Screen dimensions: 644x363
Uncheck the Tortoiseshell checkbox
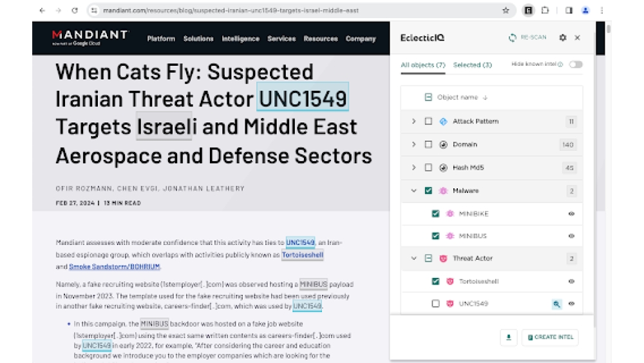pyautogui.click(x=435, y=281)
